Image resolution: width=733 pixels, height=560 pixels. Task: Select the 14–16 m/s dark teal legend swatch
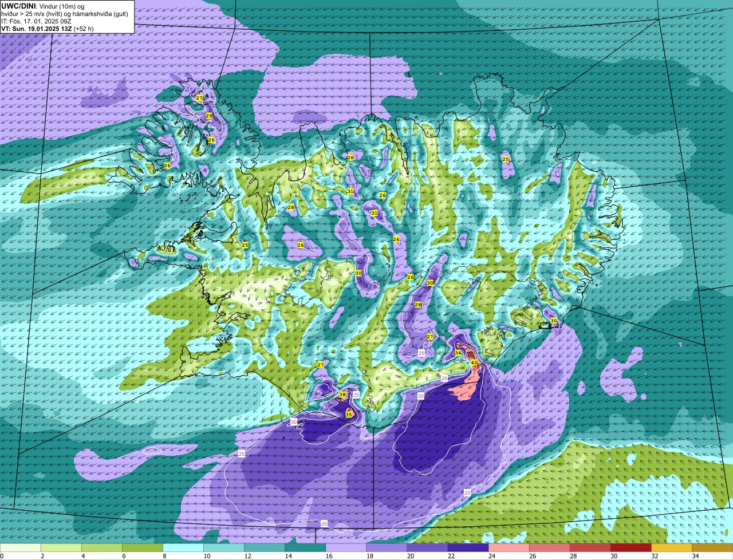pos(305,548)
